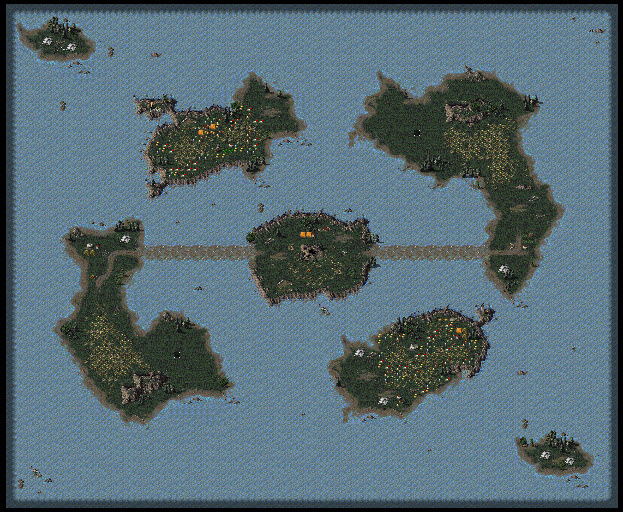
Task: Click the small island in top-left corner
Action: [x=56, y=40]
